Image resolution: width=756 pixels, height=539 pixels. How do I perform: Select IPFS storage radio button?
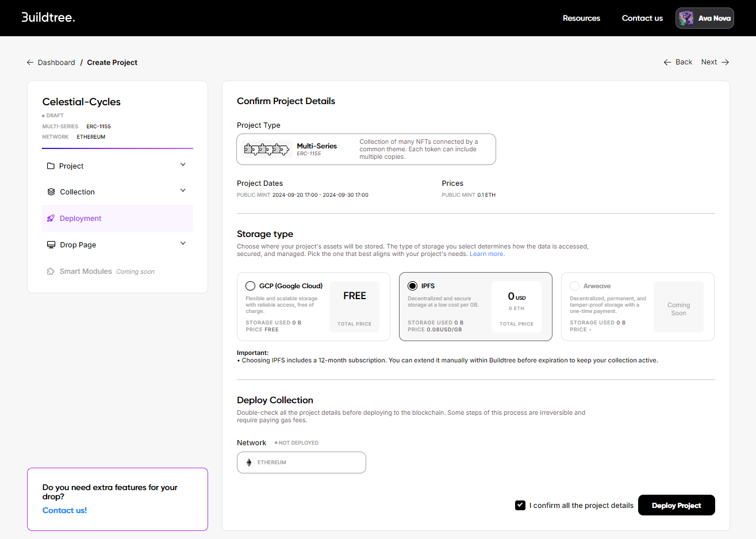[x=412, y=286]
